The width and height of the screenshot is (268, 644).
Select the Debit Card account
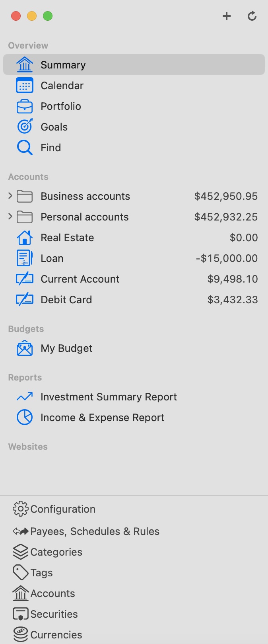point(66,300)
